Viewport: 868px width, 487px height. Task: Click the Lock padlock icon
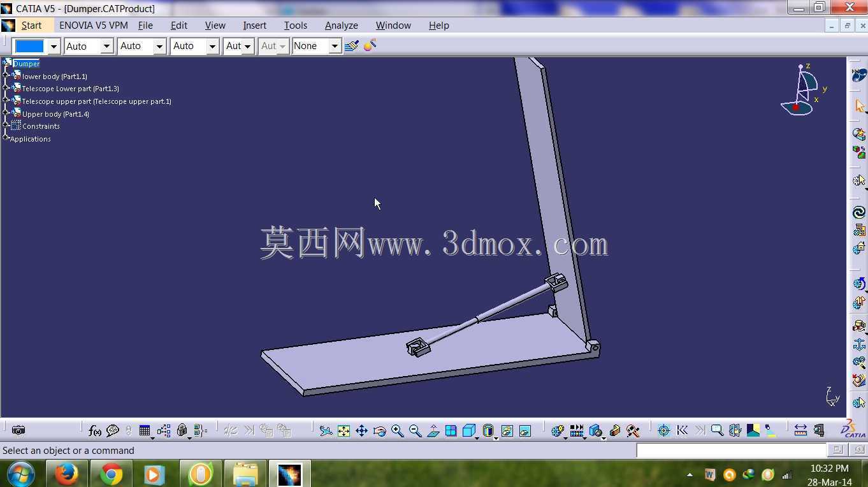182,431
